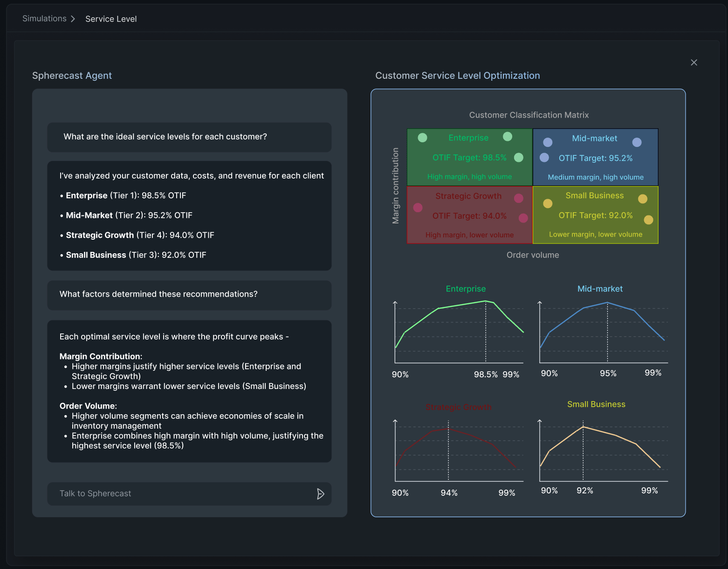Focus the Talk to Spherecast input
Screen dimensions: 728x569
(189, 494)
